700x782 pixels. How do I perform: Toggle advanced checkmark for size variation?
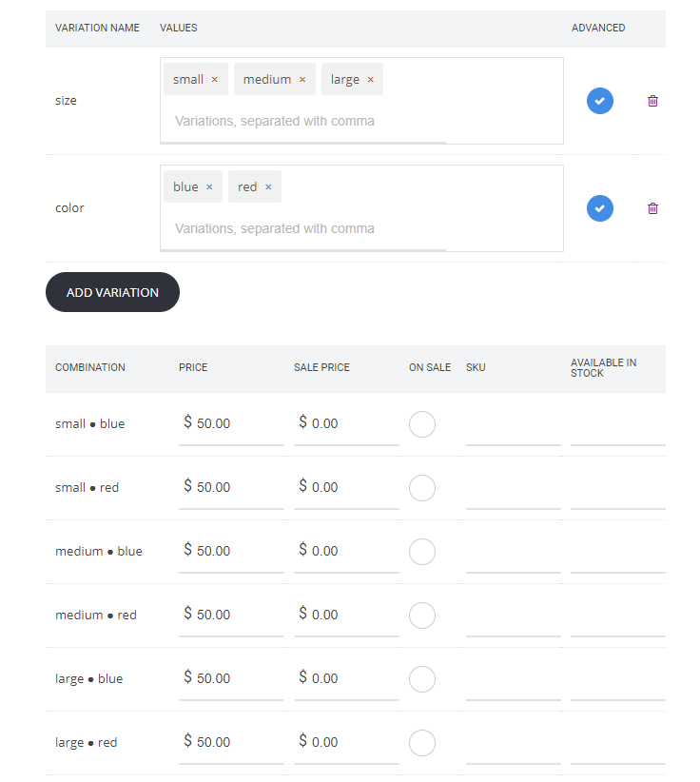point(599,101)
